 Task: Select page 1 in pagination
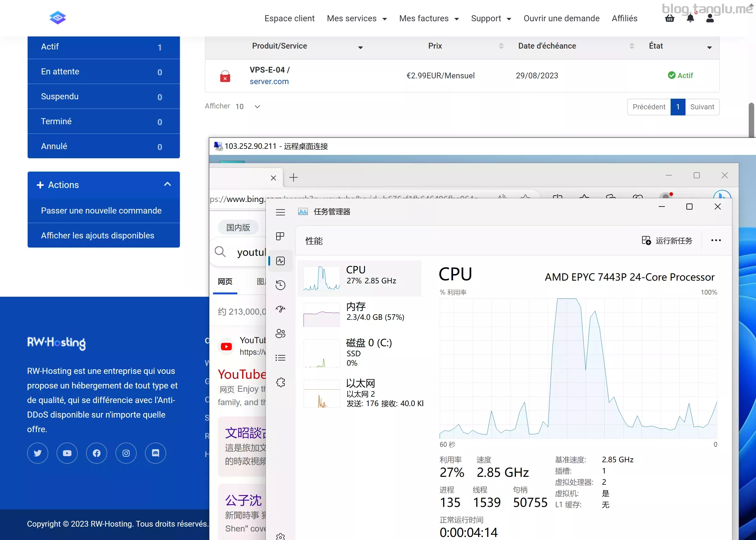(678, 107)
